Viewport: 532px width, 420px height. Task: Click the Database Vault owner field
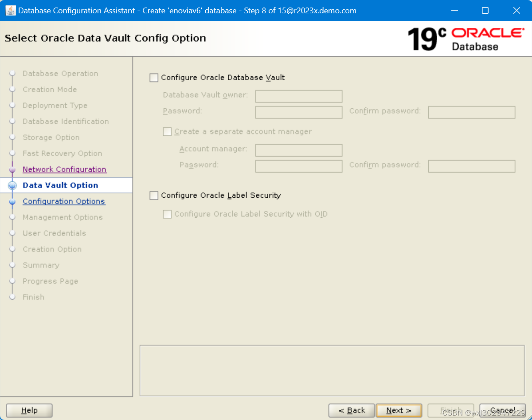(x=299, y=96)
